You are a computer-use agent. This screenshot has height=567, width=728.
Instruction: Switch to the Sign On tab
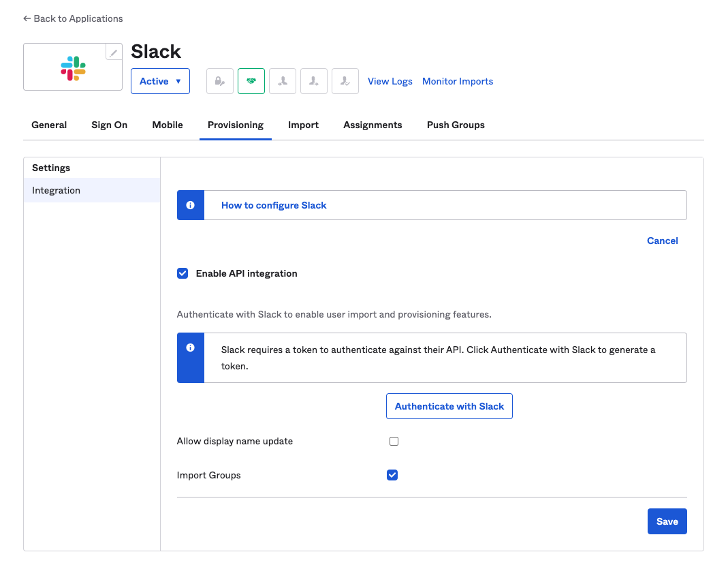[110, 125]
